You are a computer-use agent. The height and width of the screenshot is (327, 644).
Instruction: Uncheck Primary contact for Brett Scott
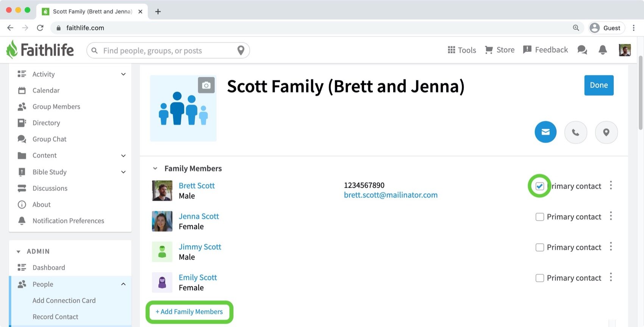pyautogui.click(x=540, y=186)
